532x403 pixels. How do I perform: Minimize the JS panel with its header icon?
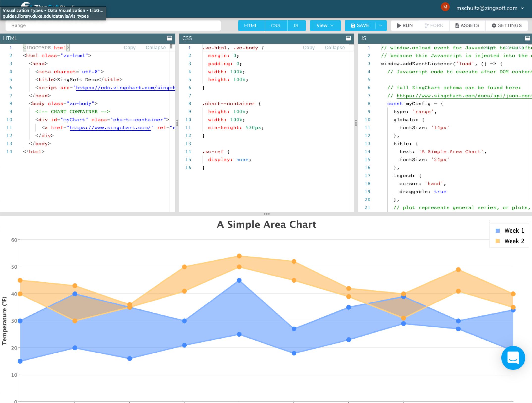click(527, 38)
